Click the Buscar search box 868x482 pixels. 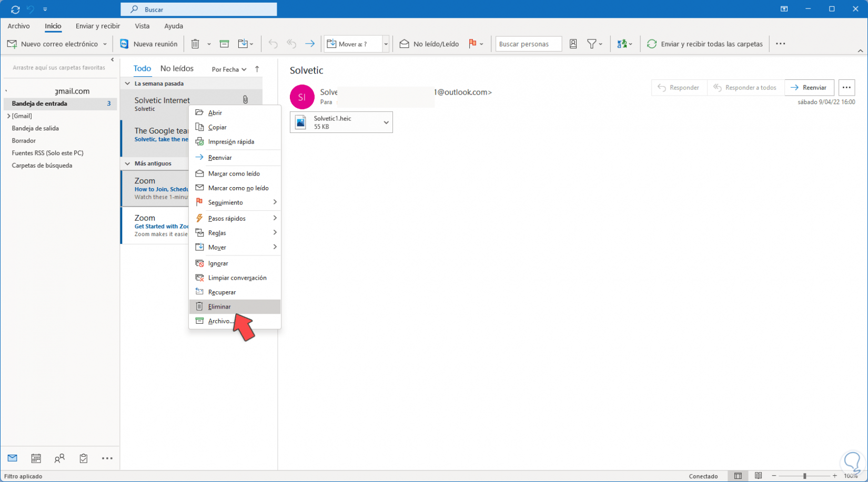click(199, 9)
